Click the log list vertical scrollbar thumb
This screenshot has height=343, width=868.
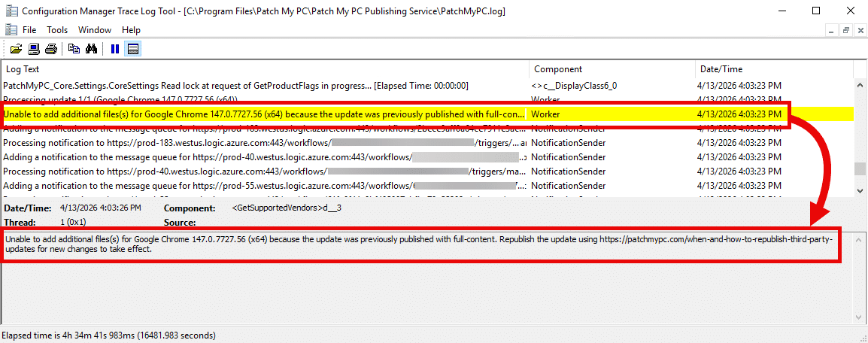[x=860, y=169]
